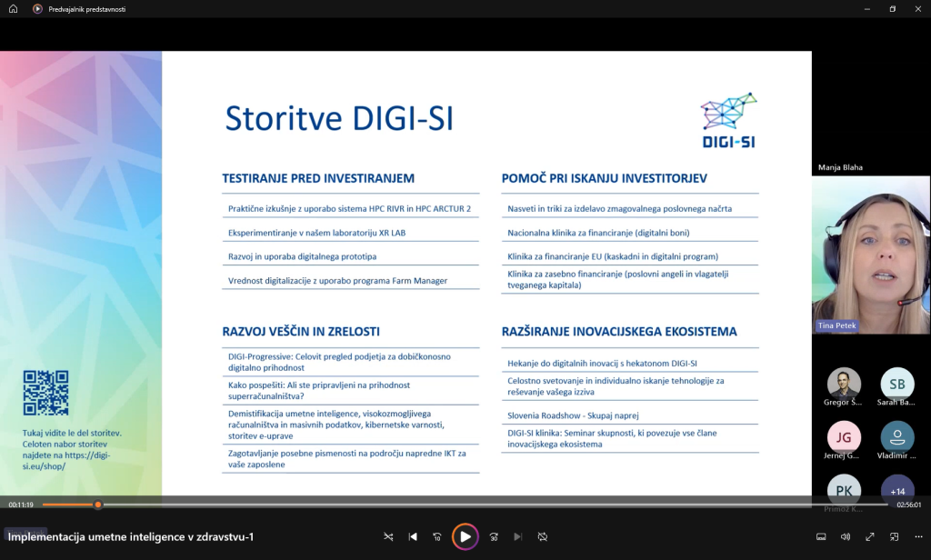Go to the Media Player home page
Viewport: 931px width, 560px height.
point(13,9)
